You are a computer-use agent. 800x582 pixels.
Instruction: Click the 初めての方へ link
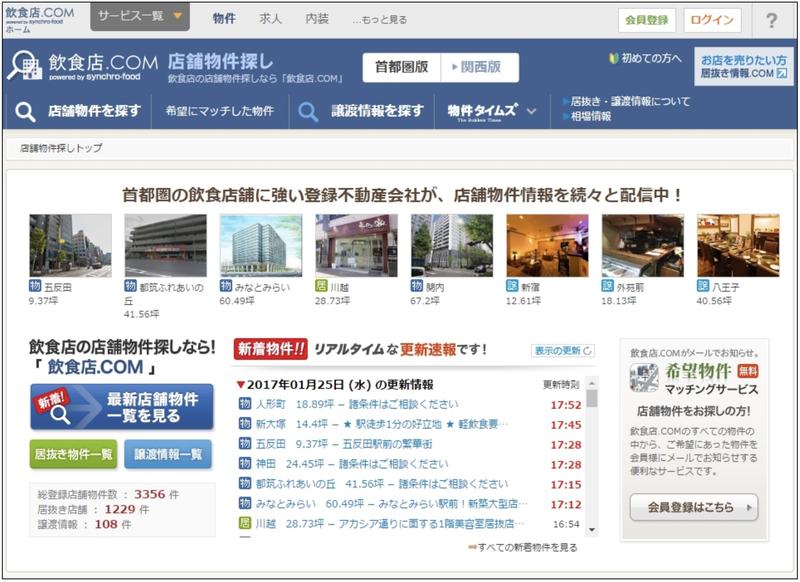click(x=651, y=59)
